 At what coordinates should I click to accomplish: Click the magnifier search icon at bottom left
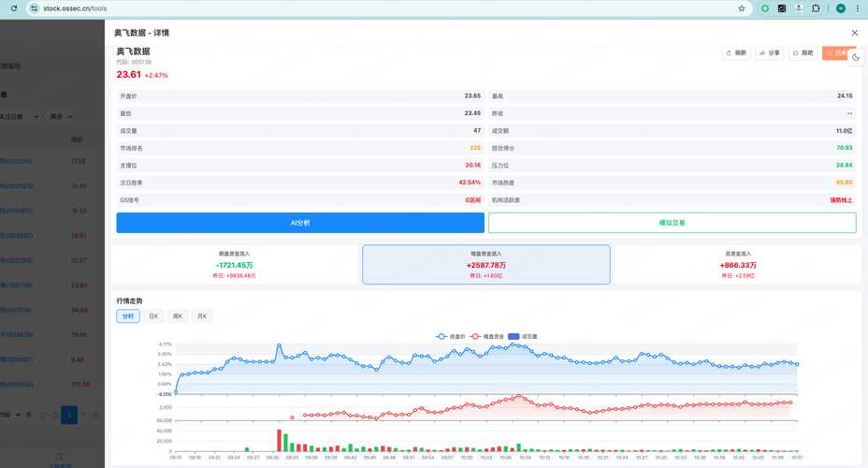pos(59,457)
